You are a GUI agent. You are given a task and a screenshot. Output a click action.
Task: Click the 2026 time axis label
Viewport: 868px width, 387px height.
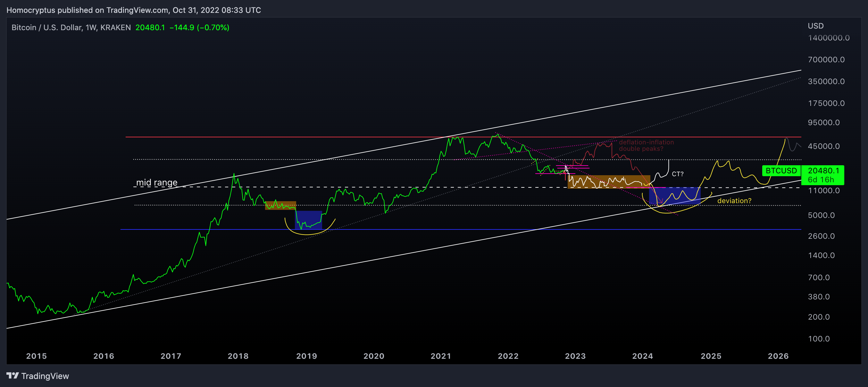pos(778,356)
